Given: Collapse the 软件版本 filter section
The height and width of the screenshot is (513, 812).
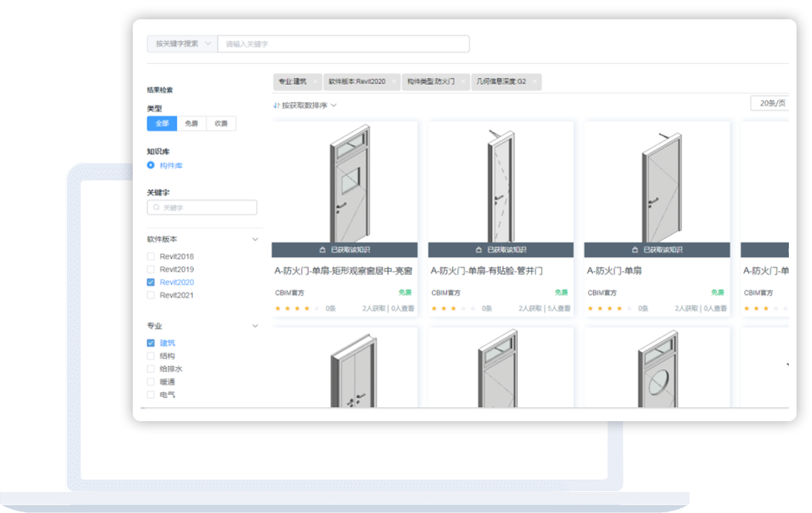Looking at the screenshot, I should click(x=255, y=239).
